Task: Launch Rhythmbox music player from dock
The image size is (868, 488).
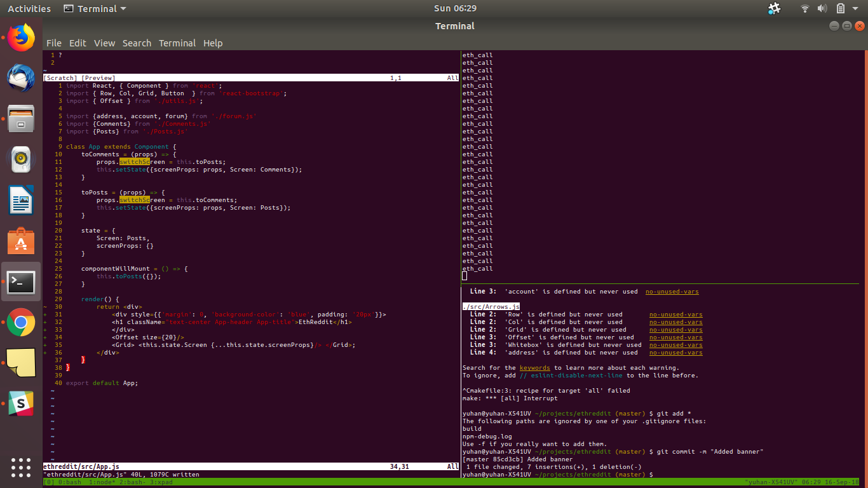Action: pos(21,159)
